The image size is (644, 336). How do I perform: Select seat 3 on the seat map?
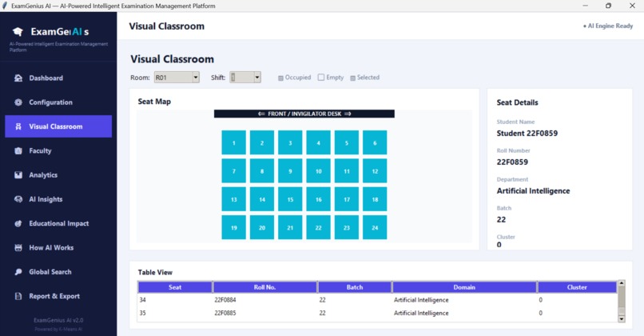[x=290, y=142]
